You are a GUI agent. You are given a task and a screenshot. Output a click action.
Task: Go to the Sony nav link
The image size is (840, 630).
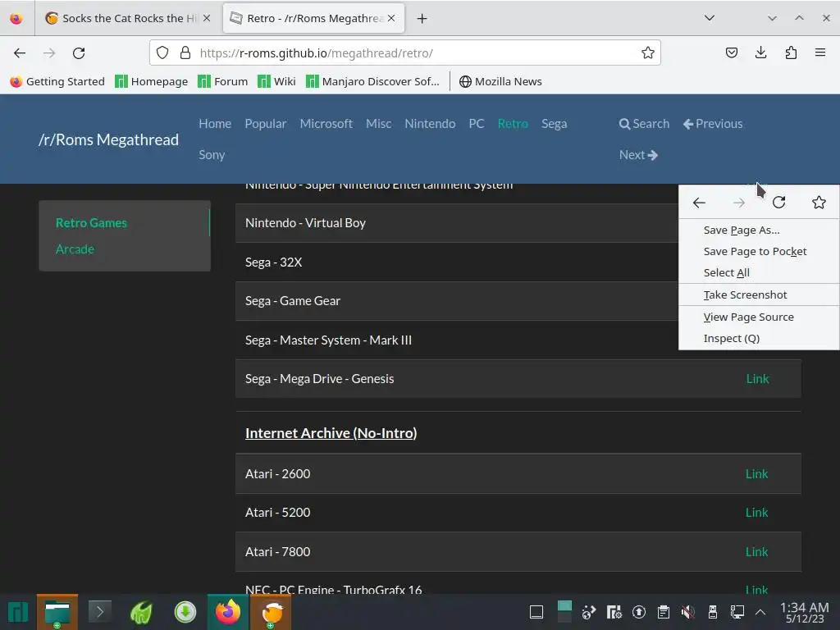pos(212,155)
